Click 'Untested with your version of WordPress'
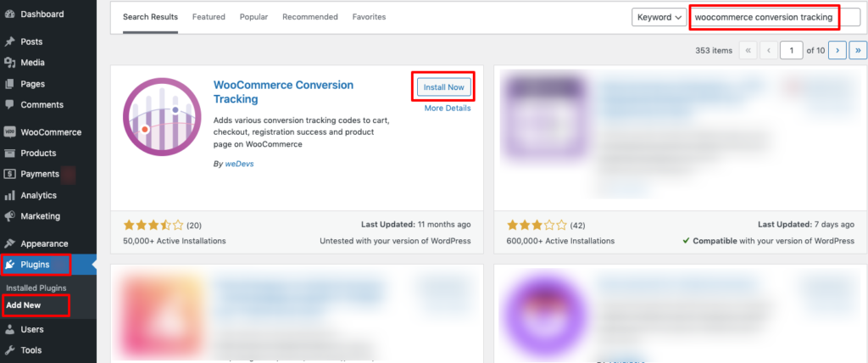 click(395, 241)
